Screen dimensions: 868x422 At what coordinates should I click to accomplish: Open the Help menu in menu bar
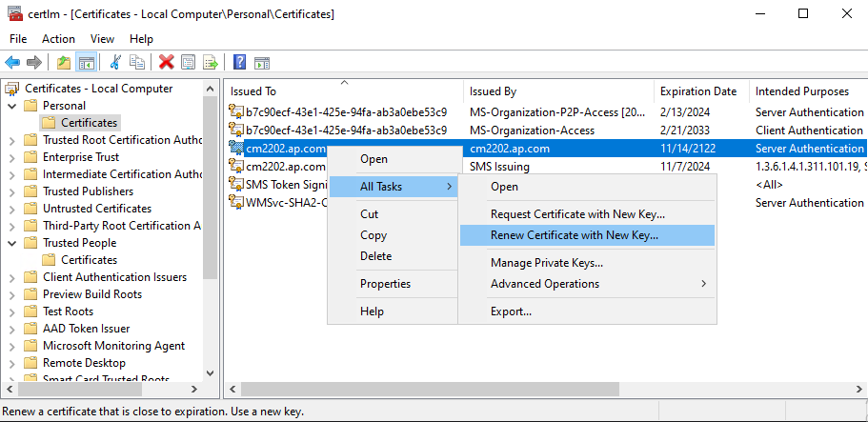click(141, 39)
